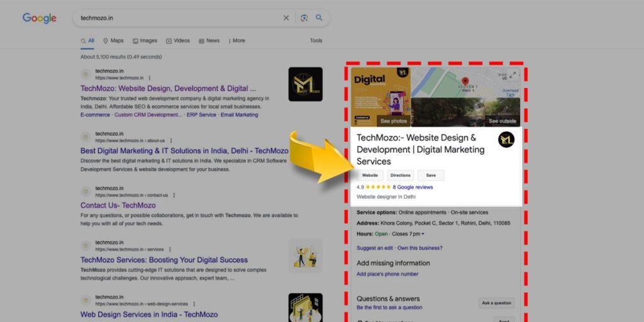Click the Directions button

(401, 175)
